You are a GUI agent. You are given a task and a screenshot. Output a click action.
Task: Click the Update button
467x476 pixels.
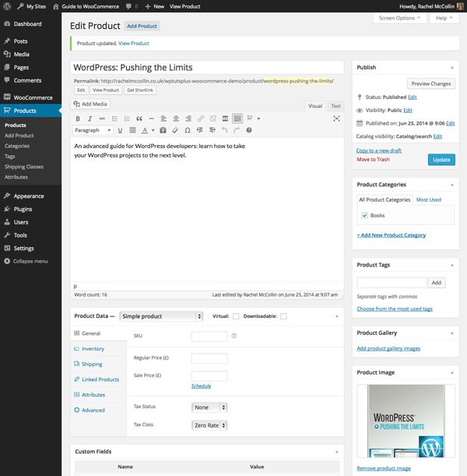point(441,160)
